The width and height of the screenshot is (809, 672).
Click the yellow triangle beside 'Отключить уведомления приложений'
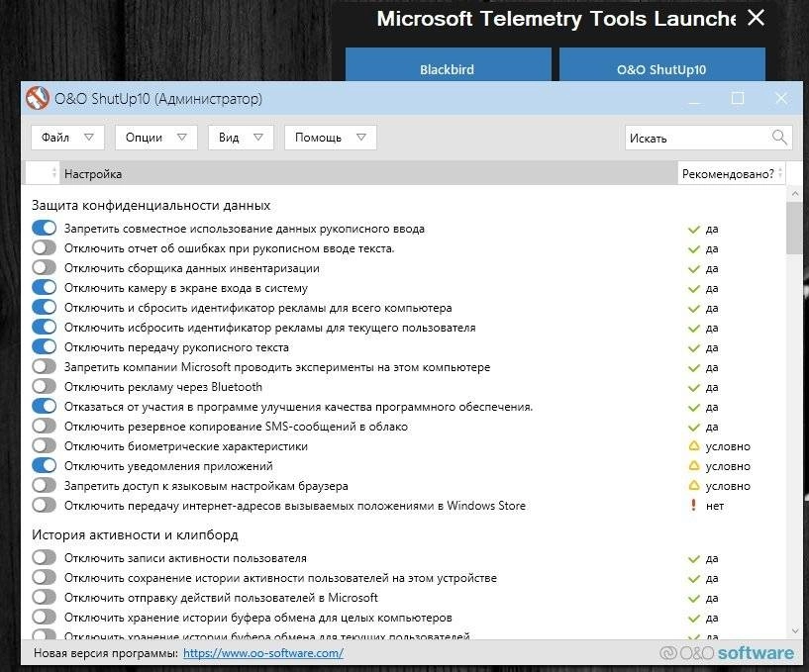coord(694,466)
